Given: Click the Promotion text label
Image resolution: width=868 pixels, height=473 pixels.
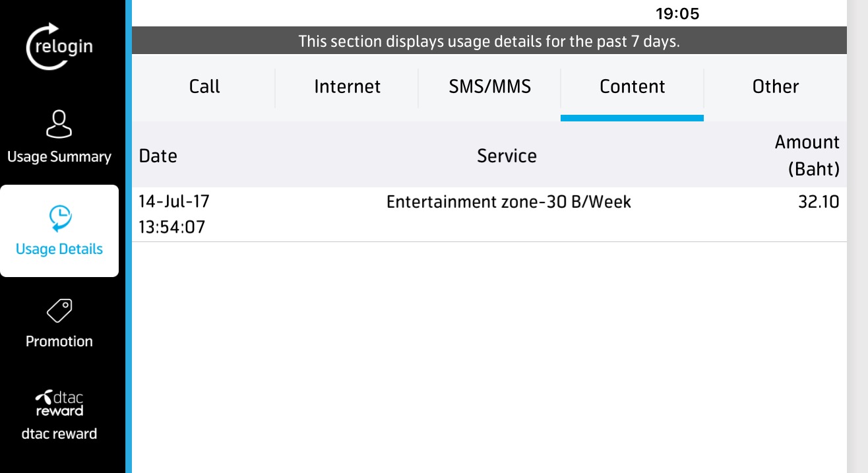Looking at the screenshot, I should [59, 341].
